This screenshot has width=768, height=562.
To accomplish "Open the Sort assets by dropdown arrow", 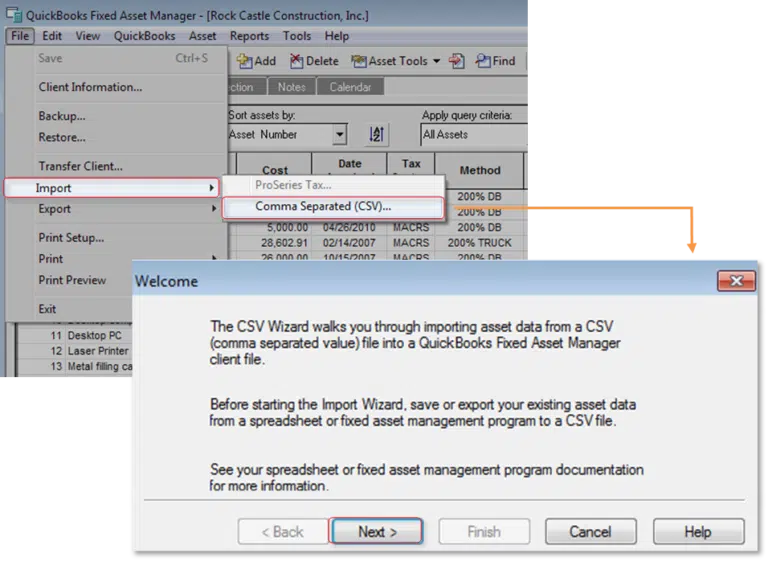I will pos(339,134).
